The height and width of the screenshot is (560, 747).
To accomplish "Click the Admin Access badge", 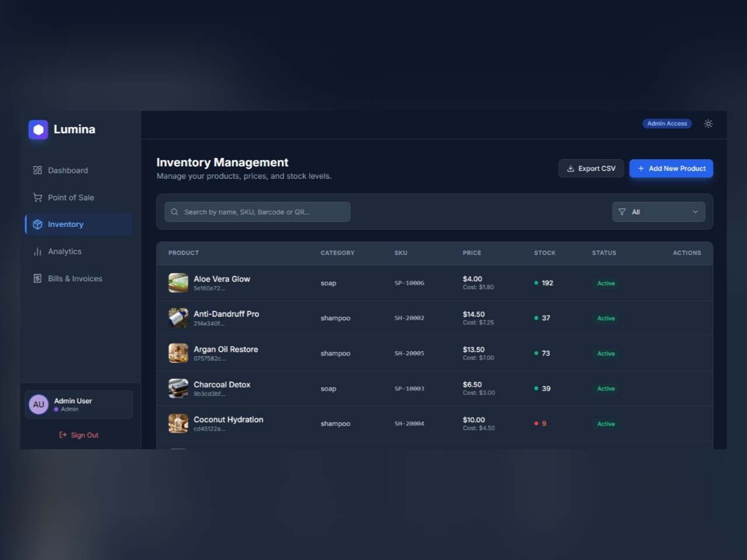I will pos(666,124).
